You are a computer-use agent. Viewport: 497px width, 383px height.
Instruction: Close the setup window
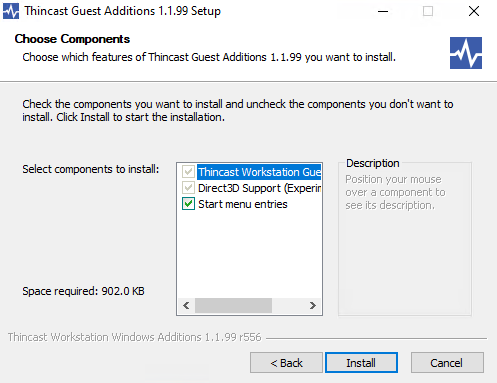pos(474,11)
